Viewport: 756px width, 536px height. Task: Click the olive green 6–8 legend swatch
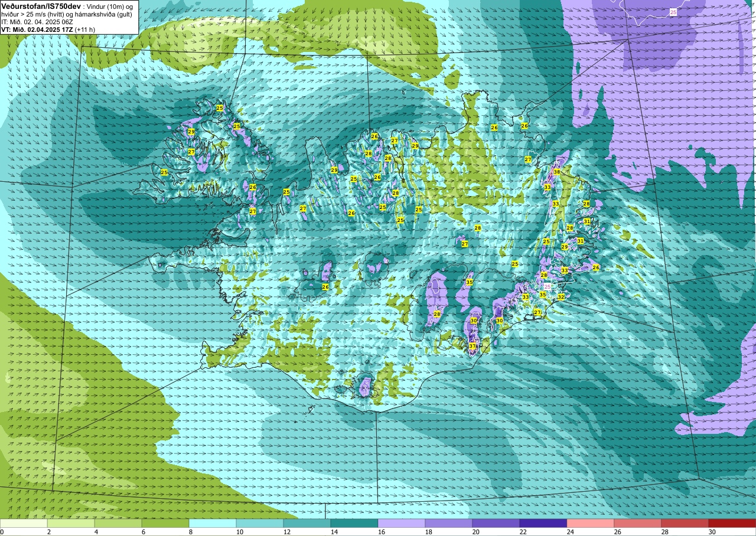165,523
